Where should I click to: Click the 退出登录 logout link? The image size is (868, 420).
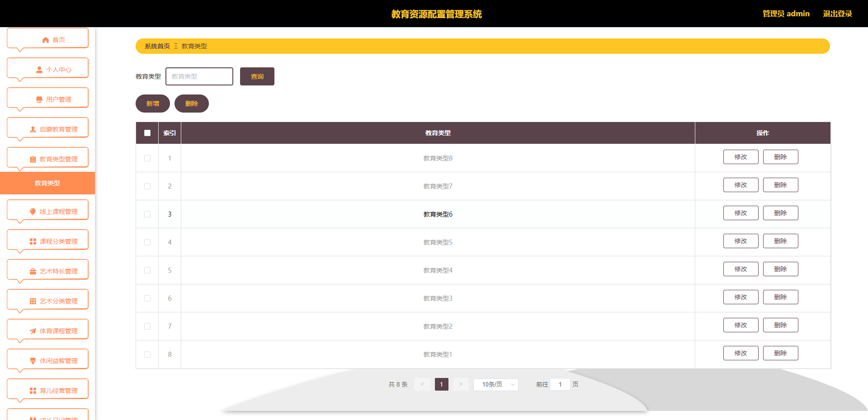(837, 14)
